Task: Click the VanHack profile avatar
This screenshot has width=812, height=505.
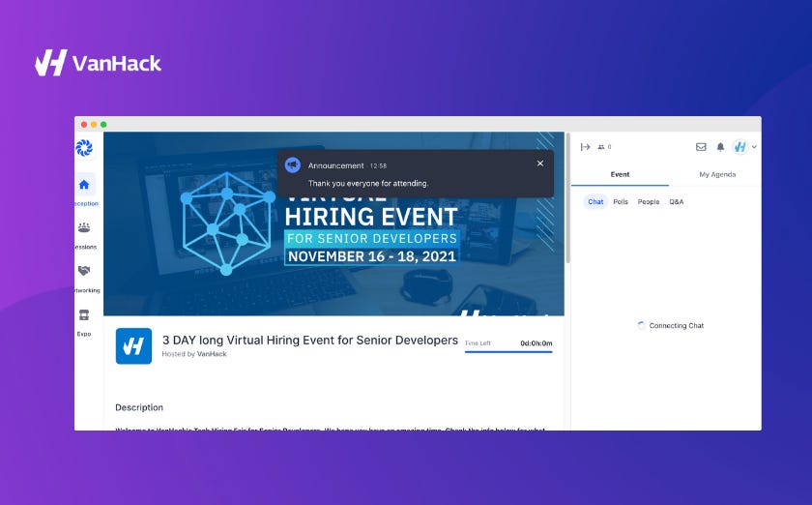Action: 740,147
